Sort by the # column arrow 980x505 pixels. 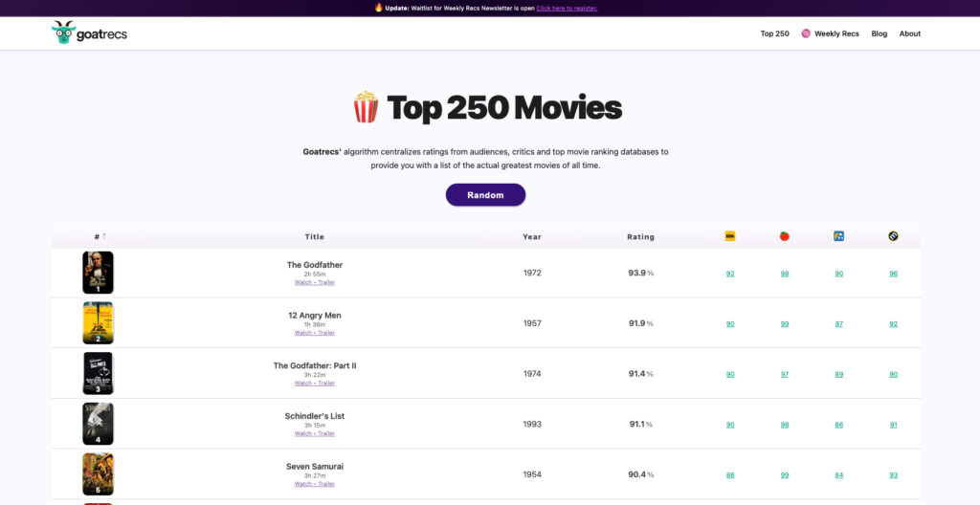[104, 236]
